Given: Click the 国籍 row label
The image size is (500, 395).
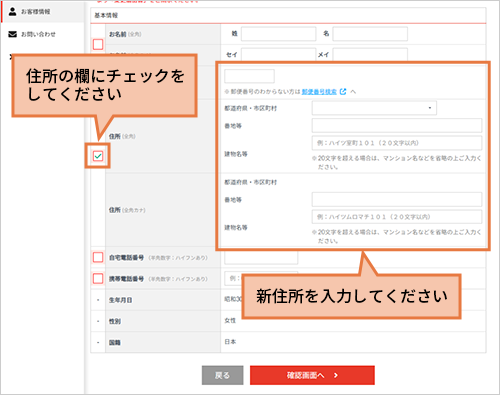Looking at the screenshot, I should tap(115, 342).
